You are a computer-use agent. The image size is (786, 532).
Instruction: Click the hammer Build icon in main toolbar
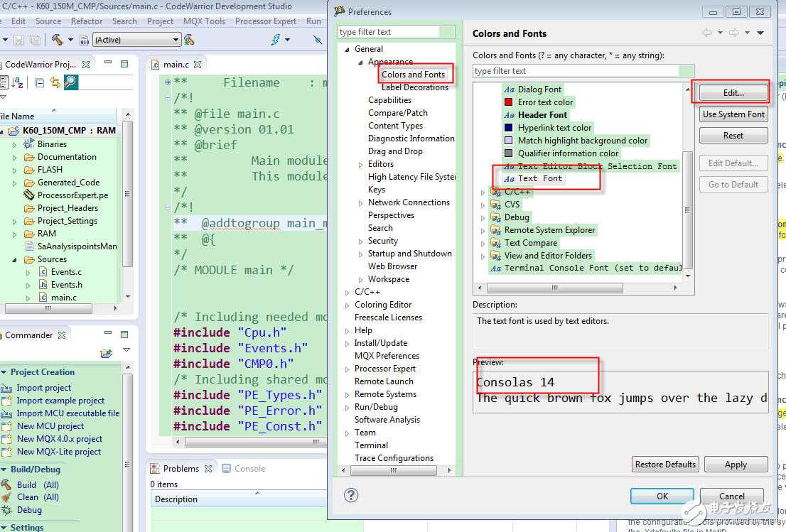[x=57, y=39]
